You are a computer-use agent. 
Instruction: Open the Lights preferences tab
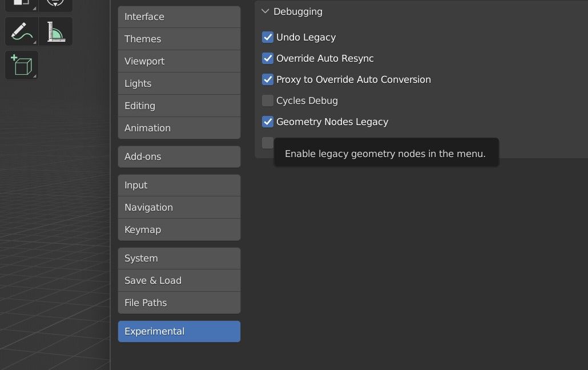pyautogui.click(x=179, y=83)
